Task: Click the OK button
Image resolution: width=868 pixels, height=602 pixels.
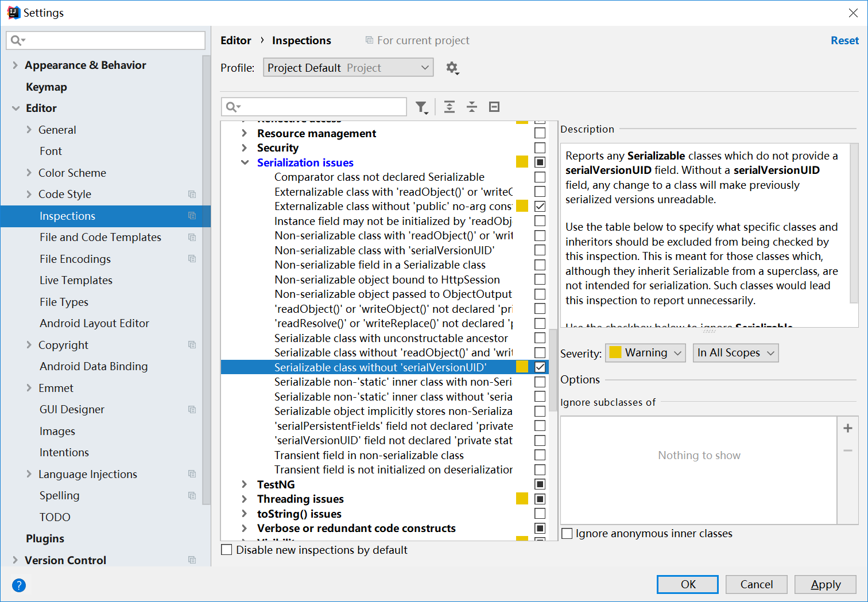Action: (688, 584)
